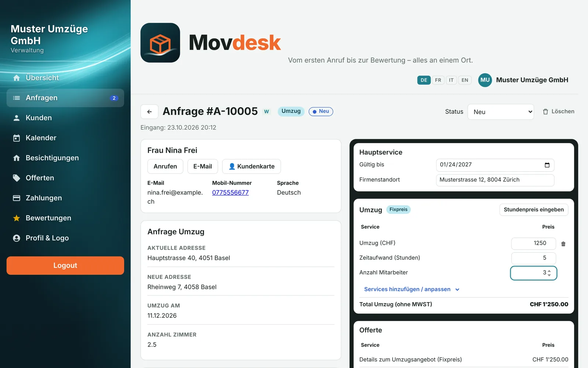This screenshot has width=588, height=368.
Task: Open Kunden in the sidebar menu
Action: [x=65, y=118]
